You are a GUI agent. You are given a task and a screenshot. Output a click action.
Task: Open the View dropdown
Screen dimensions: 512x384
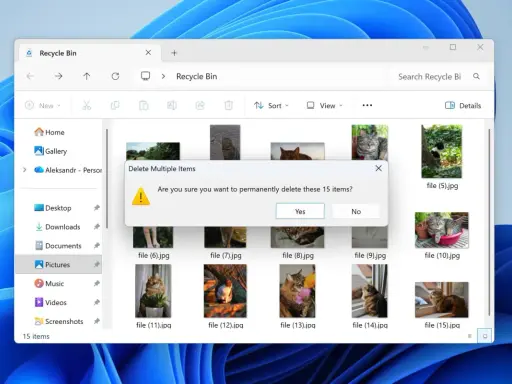[324, 106]
